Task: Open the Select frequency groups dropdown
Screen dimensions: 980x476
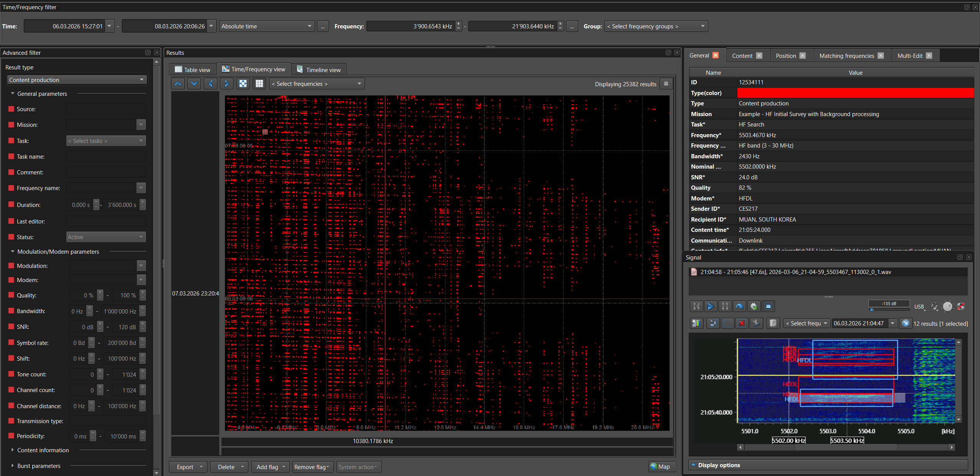Action: click(x=656, y=26)
